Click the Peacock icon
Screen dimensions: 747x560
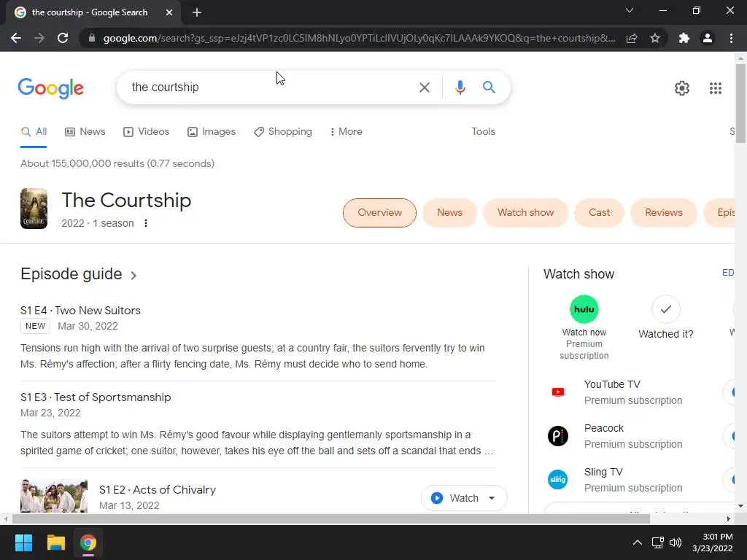(x=558, y=436)
